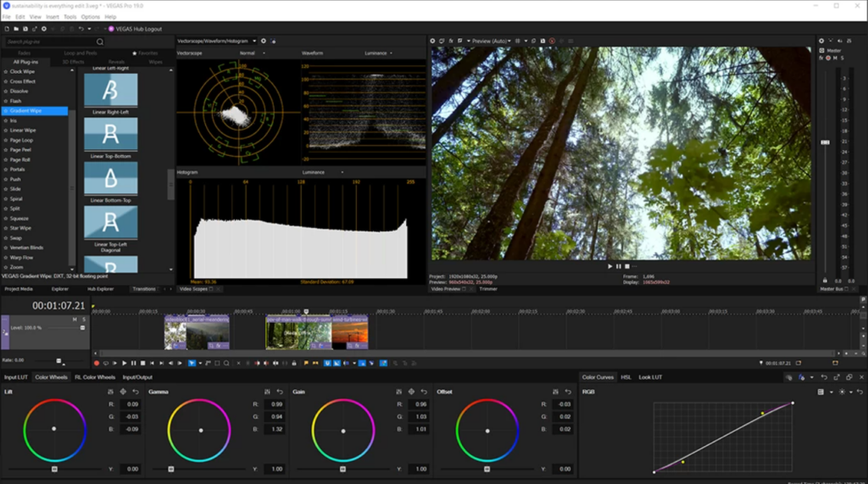
Task: Switch to the HSL tab
Action: (626, 377)
